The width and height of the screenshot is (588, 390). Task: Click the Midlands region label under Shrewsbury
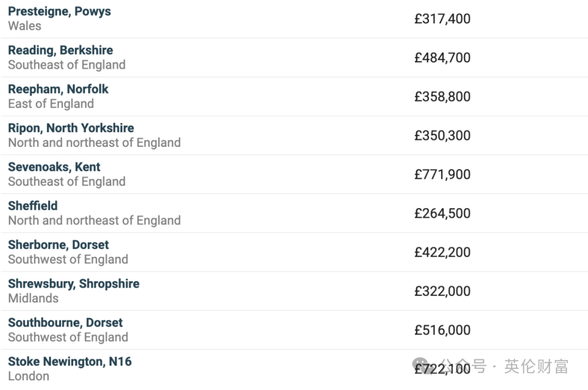(x=33, y=298)
